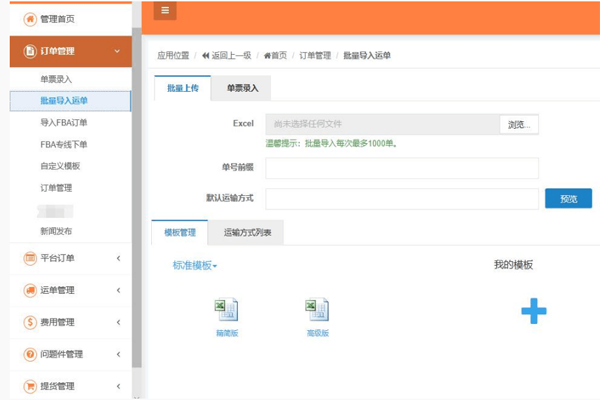Click the 订单管理 clipboard icon
This screenshot has height=400, width=600.
coord(29,51)
